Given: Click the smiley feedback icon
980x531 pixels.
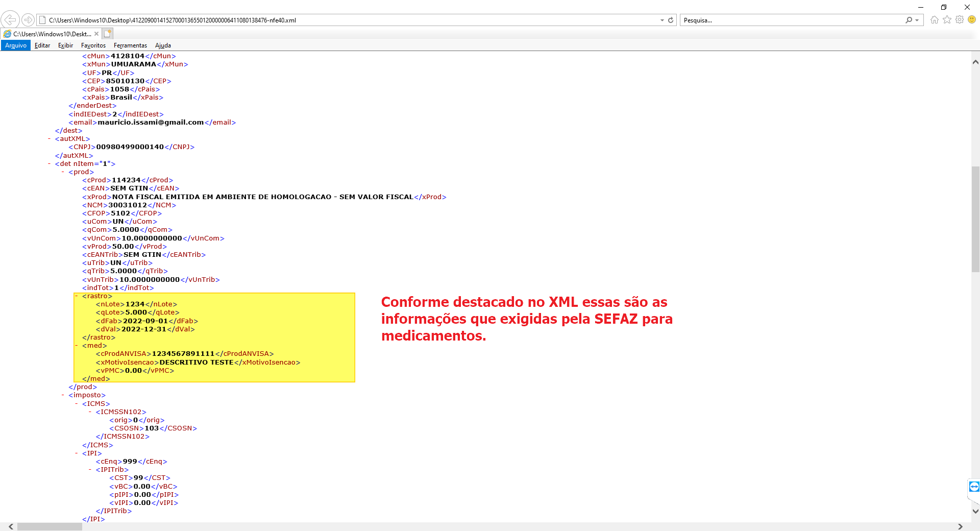Looking at the screenshot, I should pyautogui.click(x=972, y=20).
